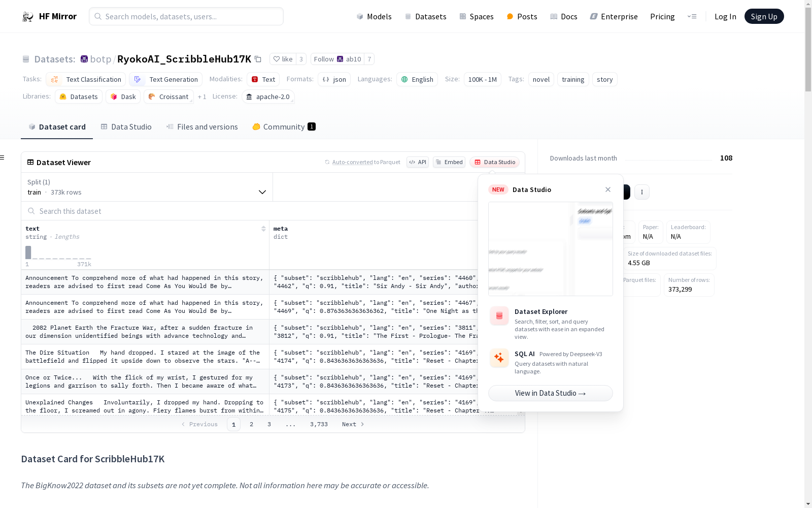Open the SQL AI feature

click(x=551, y=362)
